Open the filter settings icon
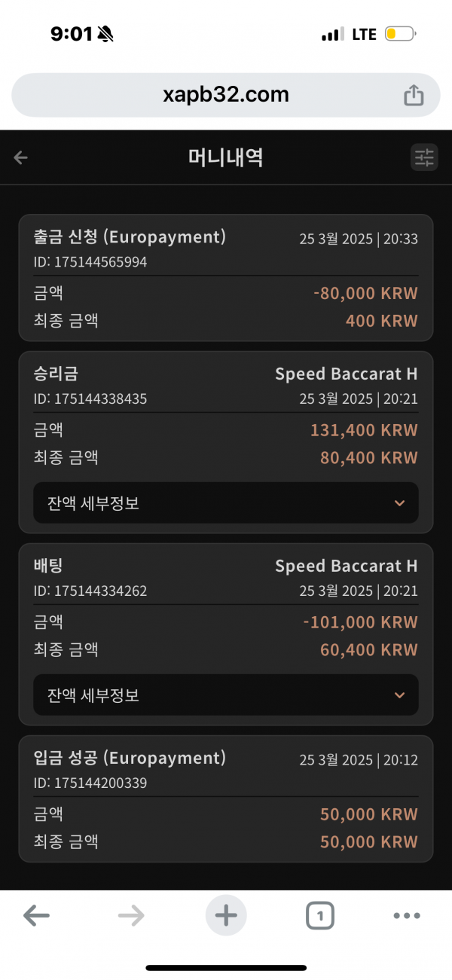This screenshot has width=452, height=980. point(424,157)
